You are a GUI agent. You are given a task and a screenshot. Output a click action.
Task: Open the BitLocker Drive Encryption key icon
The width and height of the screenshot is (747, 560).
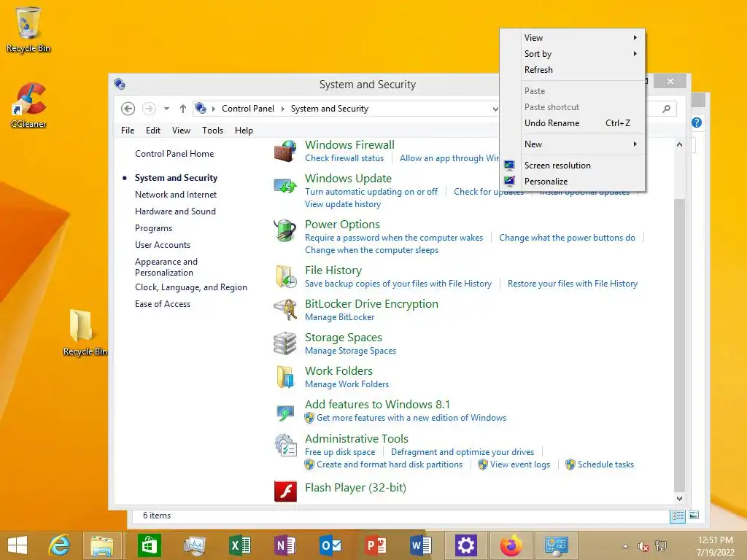click(x=285, y=309)
